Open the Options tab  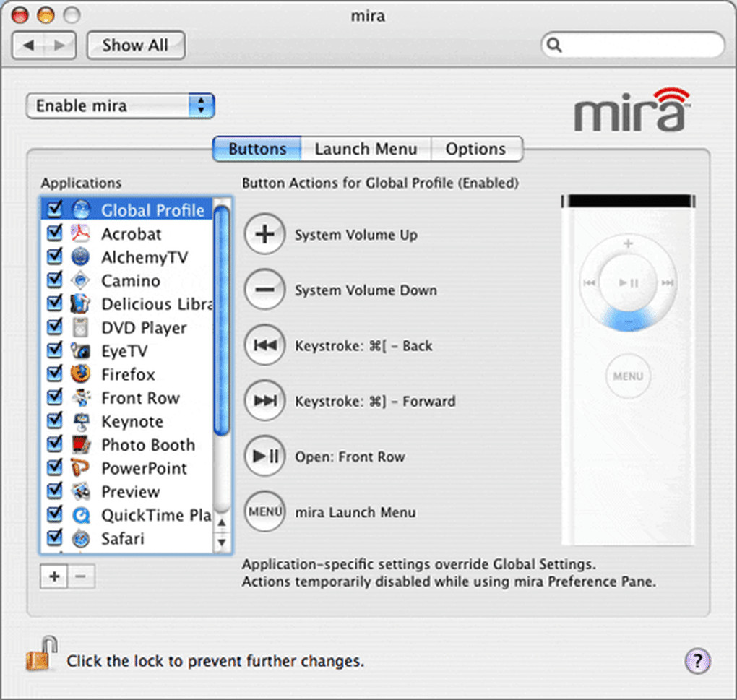475,150
